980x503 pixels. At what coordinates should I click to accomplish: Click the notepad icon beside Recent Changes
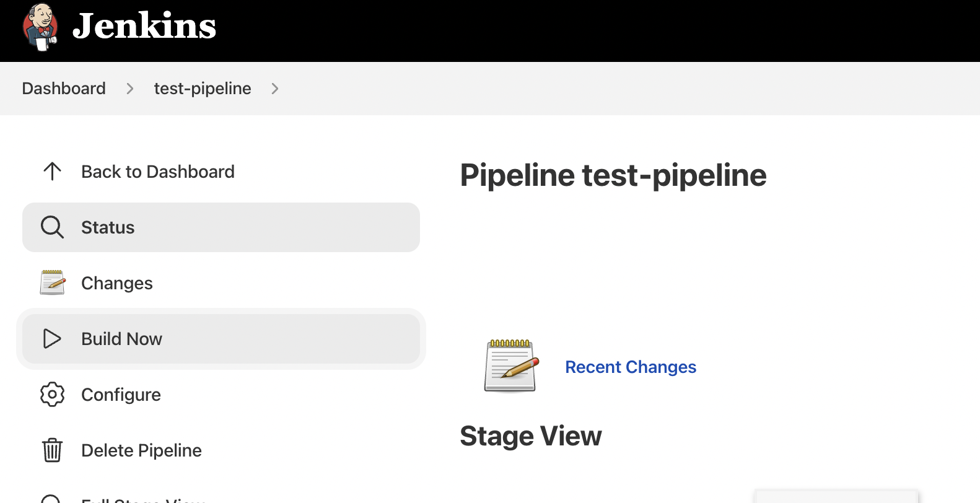(x=510, y=365)
